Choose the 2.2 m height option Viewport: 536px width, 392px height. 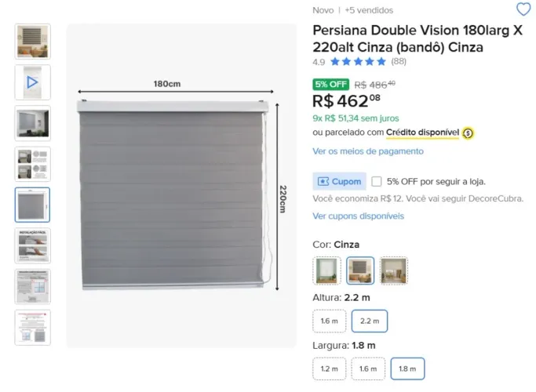(370, 321)
